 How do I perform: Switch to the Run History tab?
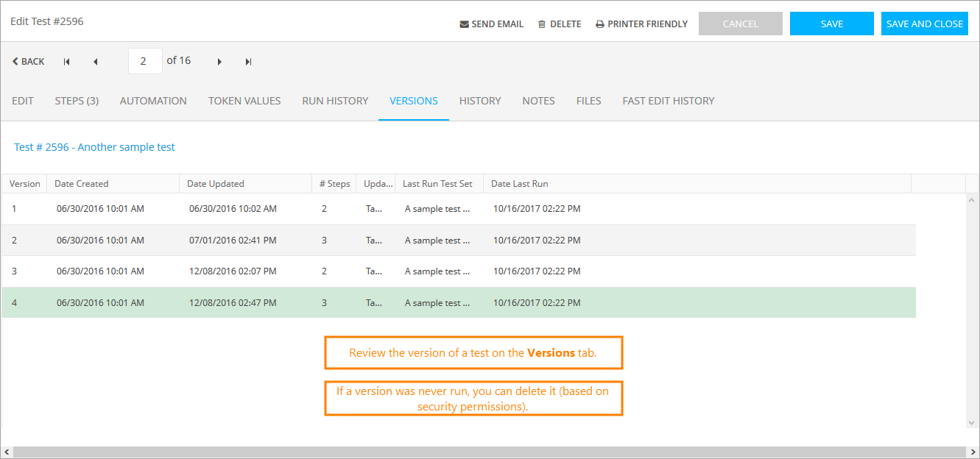335,101
